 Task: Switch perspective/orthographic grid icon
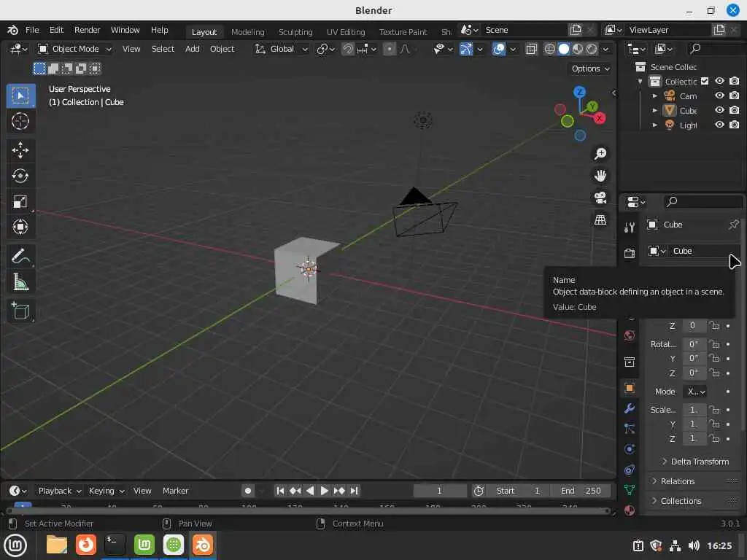[x=600, y=219]
